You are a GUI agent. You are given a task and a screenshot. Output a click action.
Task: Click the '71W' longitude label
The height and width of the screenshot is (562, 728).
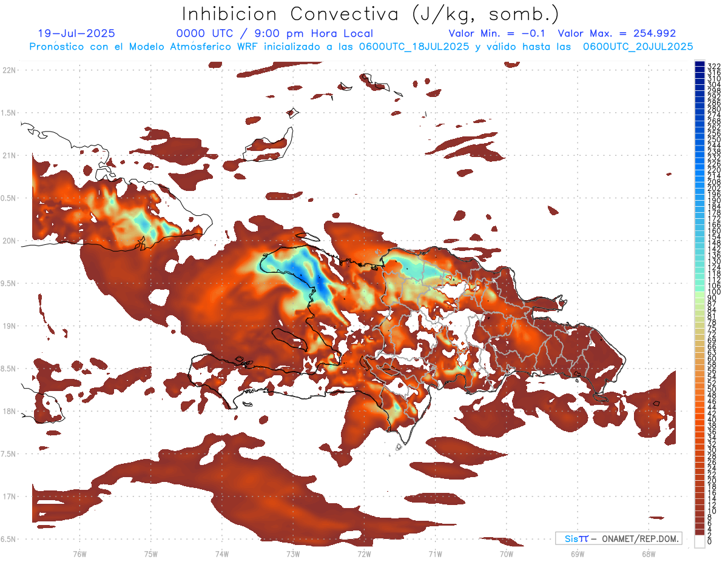tap(435, 554)
